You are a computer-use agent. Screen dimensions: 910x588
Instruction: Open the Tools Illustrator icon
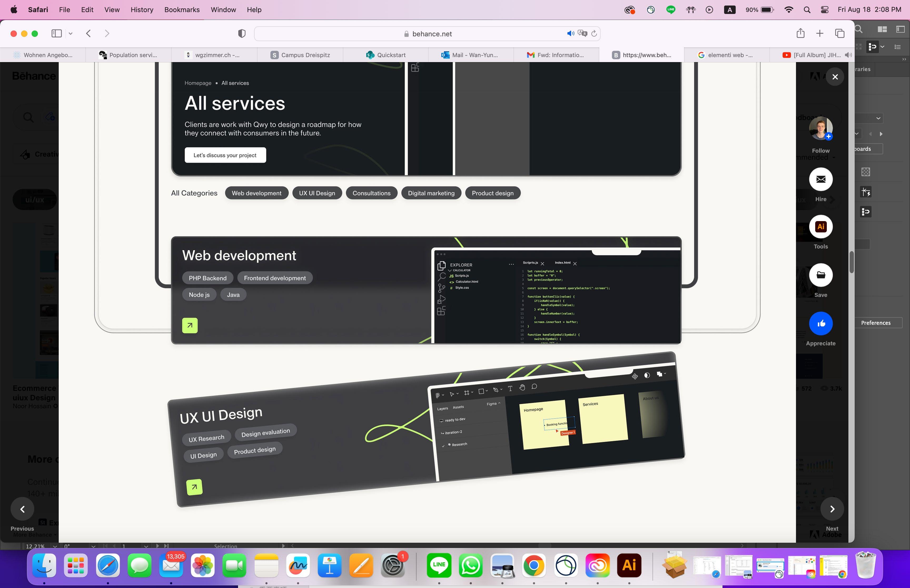coord(821,227)
